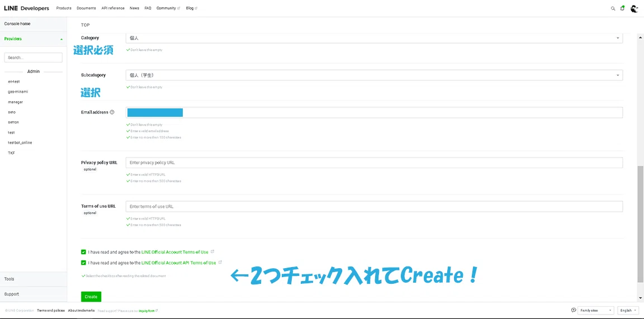Click external link icon beside API Terms of Use

click(x=220, y=263)
